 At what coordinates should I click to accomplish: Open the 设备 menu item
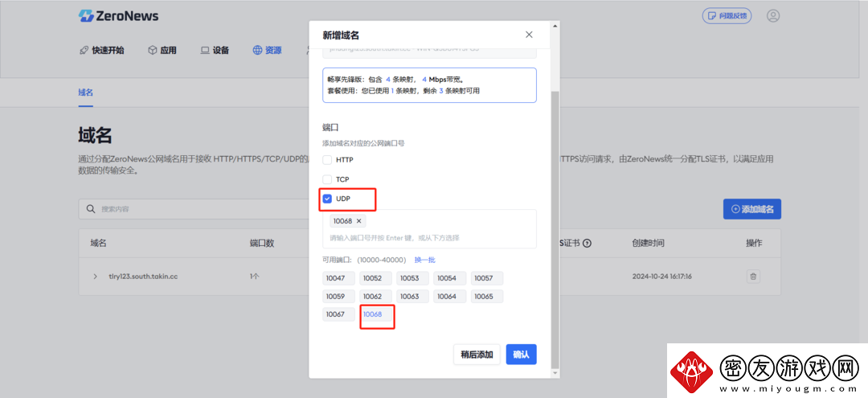click(215, 51)
